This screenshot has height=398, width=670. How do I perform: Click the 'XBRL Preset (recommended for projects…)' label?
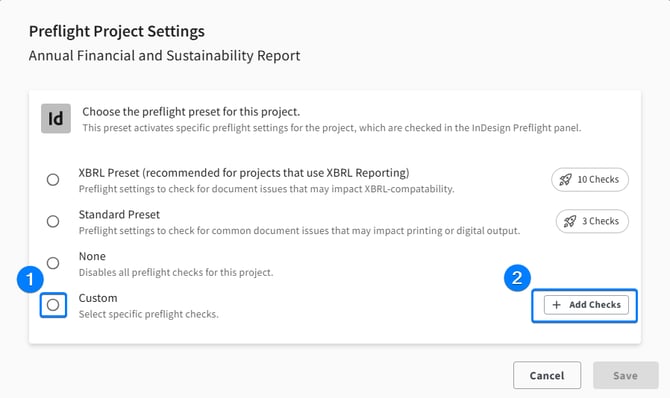(244, 173)
